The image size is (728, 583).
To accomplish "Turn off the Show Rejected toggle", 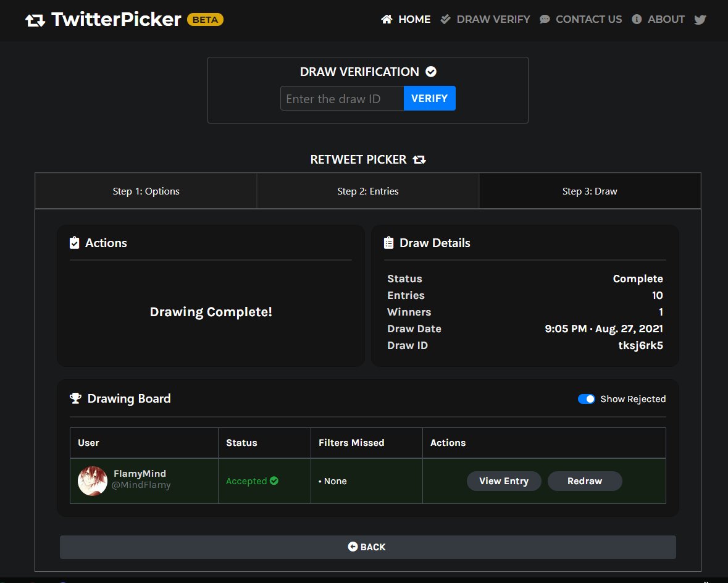I will tap(587, 398).
